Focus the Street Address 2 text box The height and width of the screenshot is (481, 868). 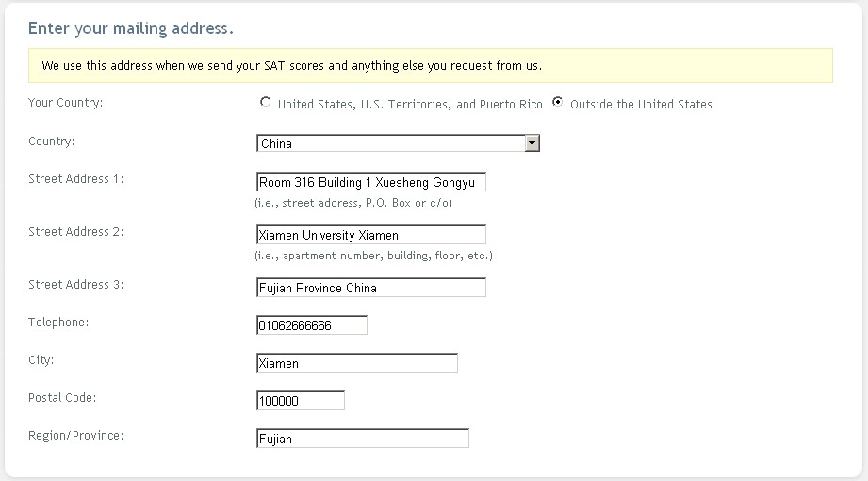click(370, 235)
